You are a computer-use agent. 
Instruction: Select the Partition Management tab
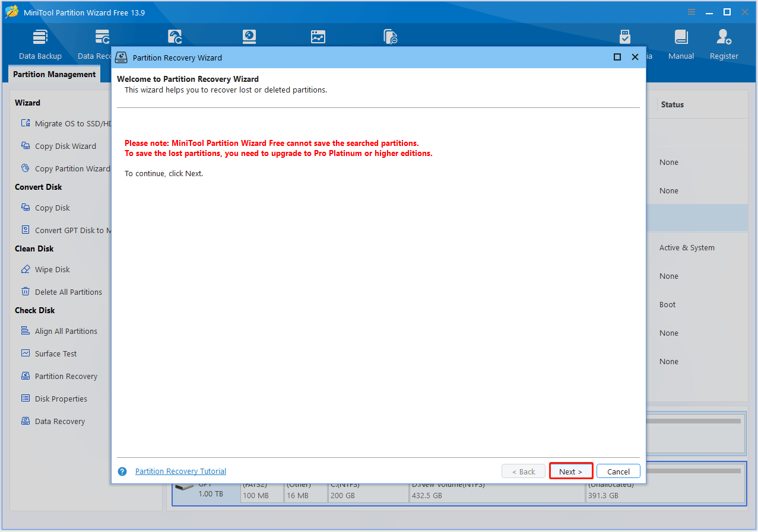(54, 74)
